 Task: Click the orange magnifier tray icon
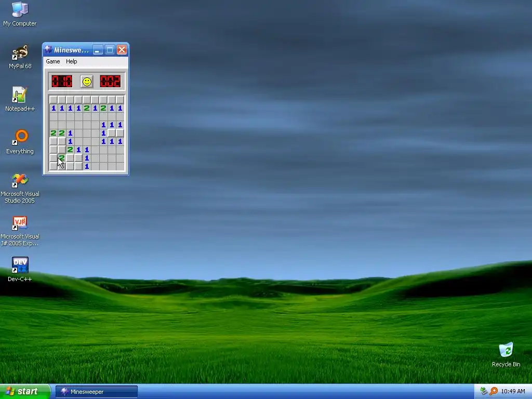tap(494, 391)
